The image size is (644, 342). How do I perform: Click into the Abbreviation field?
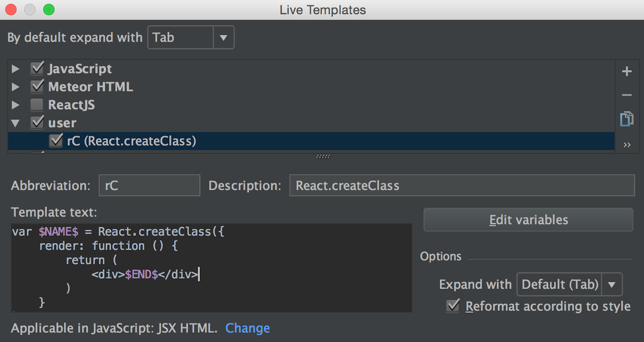[x=149, y=185]
